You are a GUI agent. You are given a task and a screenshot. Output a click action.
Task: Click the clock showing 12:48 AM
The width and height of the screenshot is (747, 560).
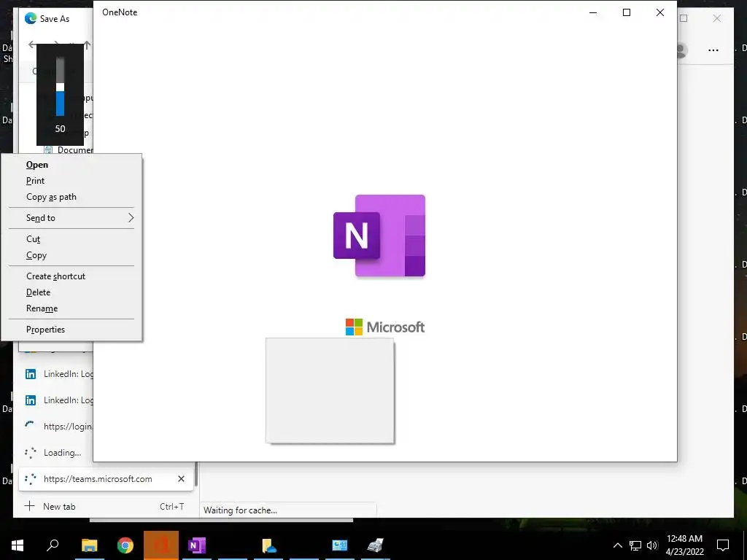[684, 539]
